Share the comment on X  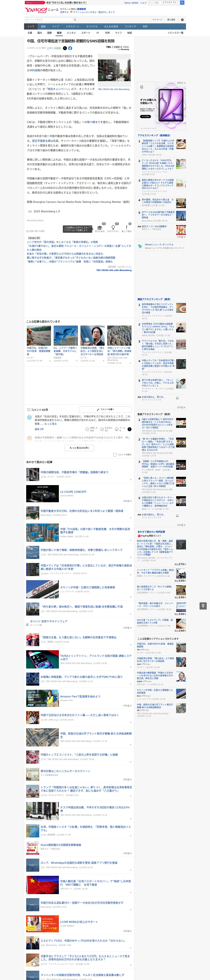[x=130, y=429]
